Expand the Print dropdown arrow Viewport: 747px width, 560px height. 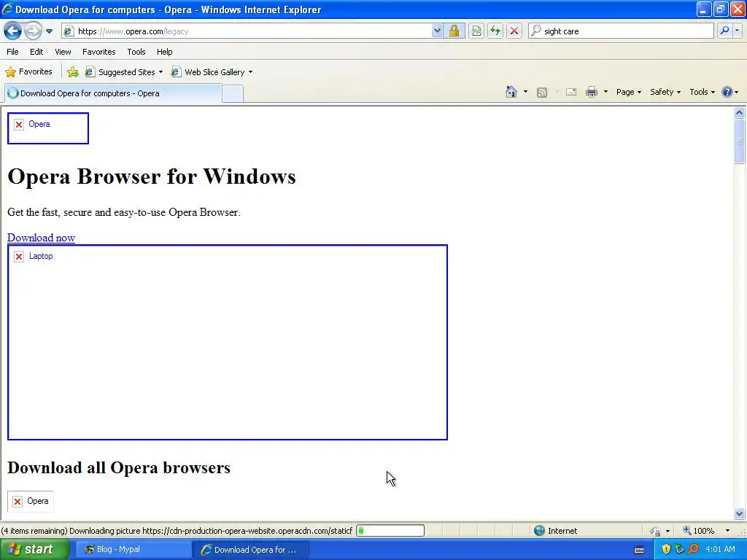click(x=606, y=92)
